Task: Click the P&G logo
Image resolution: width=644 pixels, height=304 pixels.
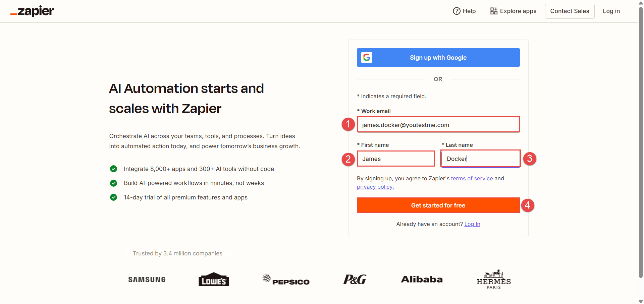Action: click(355, 279)
